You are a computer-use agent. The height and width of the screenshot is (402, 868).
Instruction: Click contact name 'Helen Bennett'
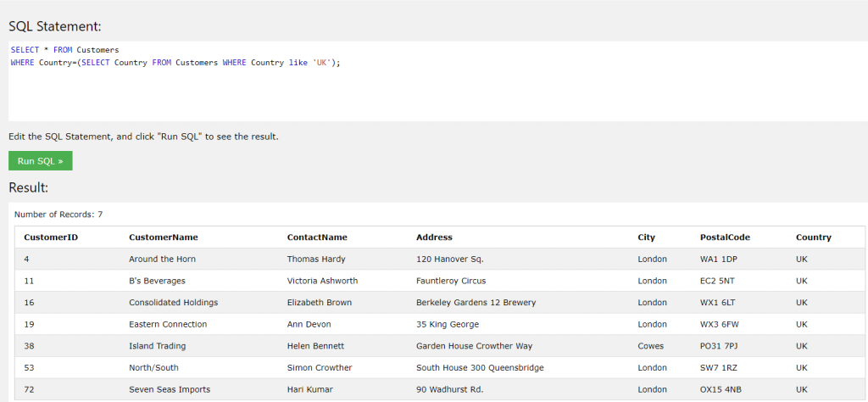tap(315, 345)
